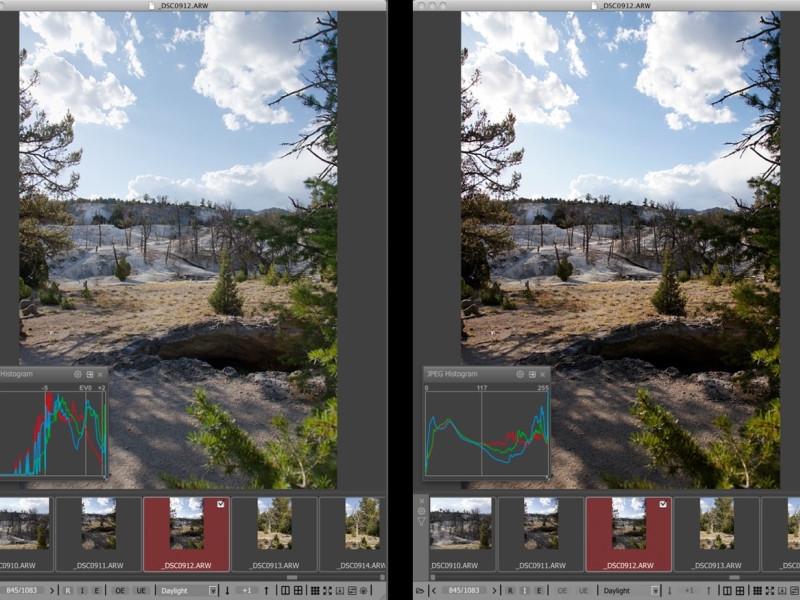Image resolution: width=800 pixels, height=600 pixels.
Task: Click left window filmstrip scrollbar handle
Action: click(292, 578)
